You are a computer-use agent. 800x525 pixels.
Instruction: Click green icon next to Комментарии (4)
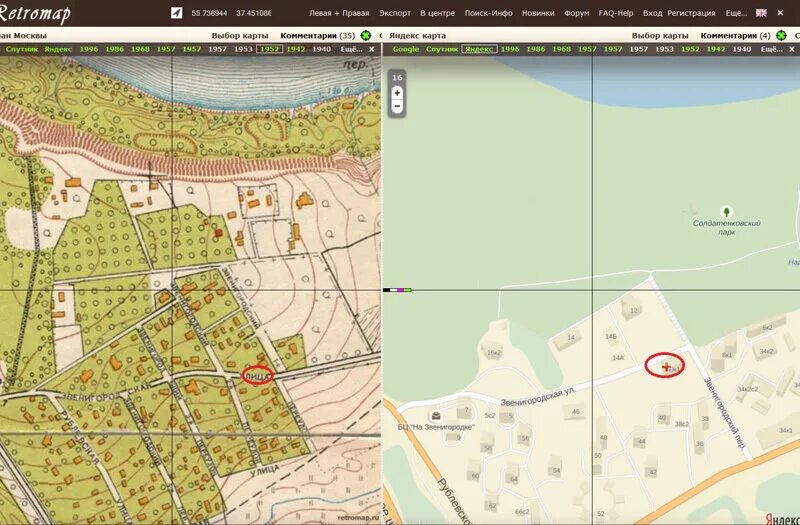(781, 36)
